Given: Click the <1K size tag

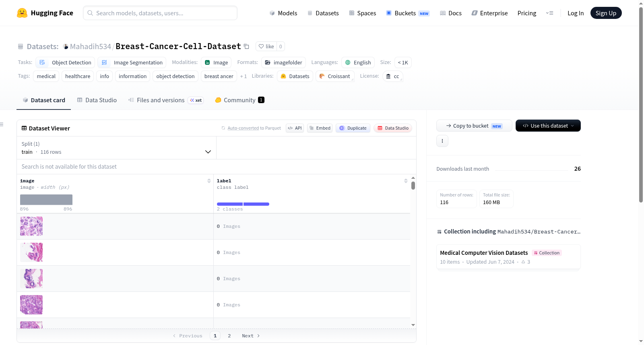Looking at the screenshot, I should pyautogui.click(x=403, y=62).
